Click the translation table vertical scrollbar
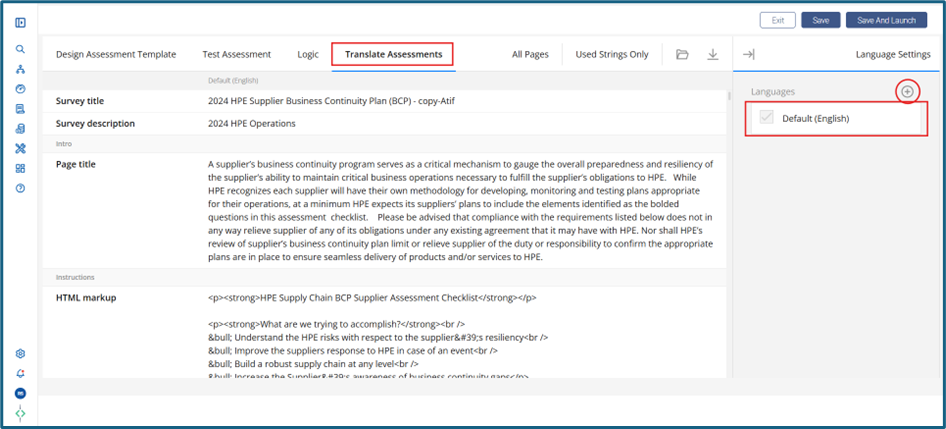Viewport: 946px width, 429px height. tap(730, 95)
